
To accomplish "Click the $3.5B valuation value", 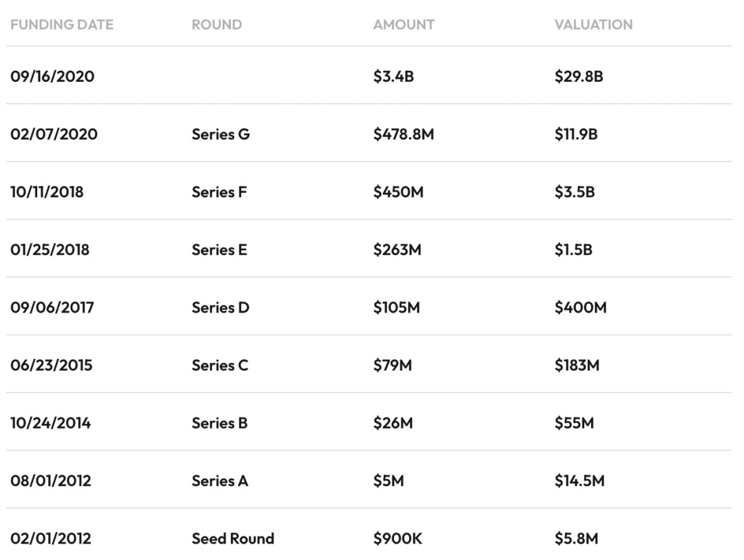I will 575,192.
